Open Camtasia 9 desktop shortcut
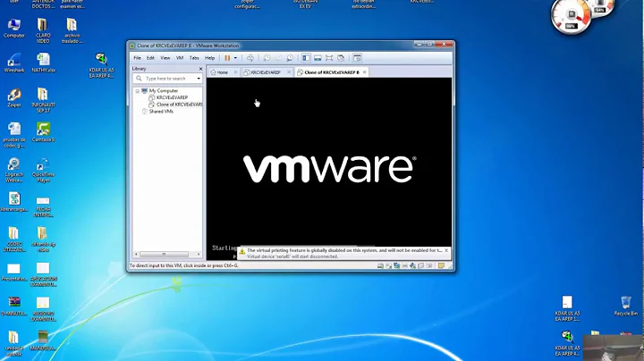Image resolution: width=644 pixels, height=361 pixels. pyautogui.click(x=43, y=132)
